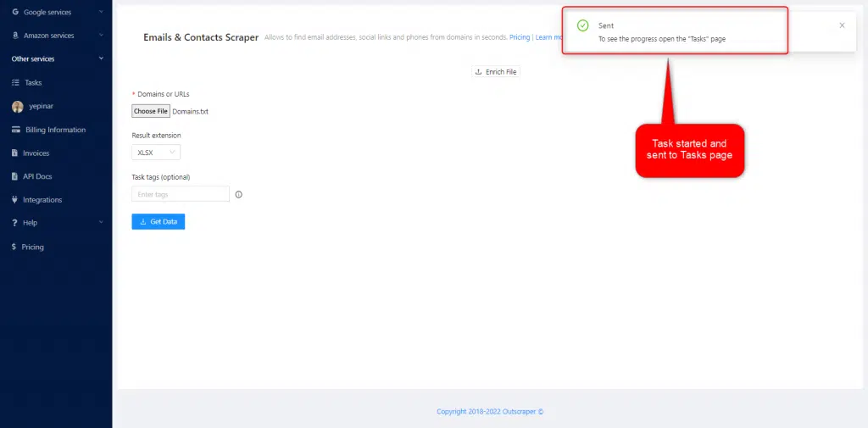Viewport: 868px width, 428px height.
Task: Open the Pricing menu item in sidebar
Action: 32,247
